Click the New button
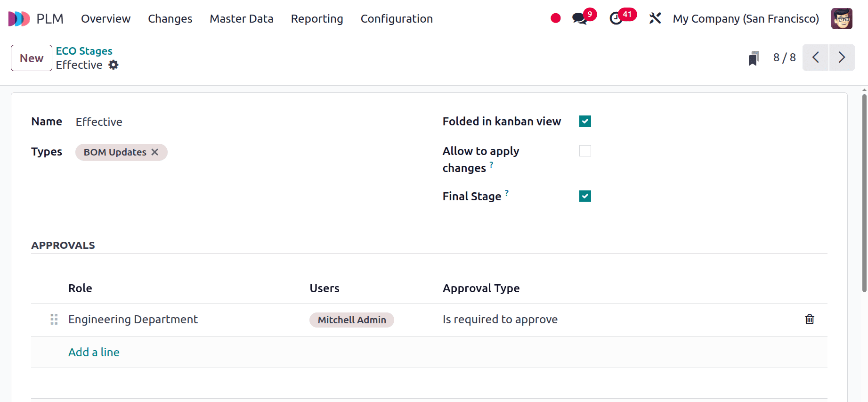This screenshot has height=402, width=868. pos(32,58)
